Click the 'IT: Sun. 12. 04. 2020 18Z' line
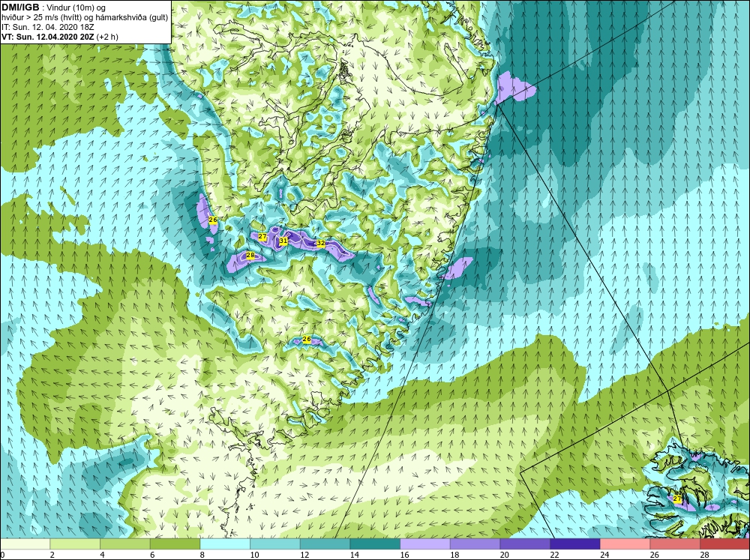This screenshot has width=750, height=560. [46, 27]
